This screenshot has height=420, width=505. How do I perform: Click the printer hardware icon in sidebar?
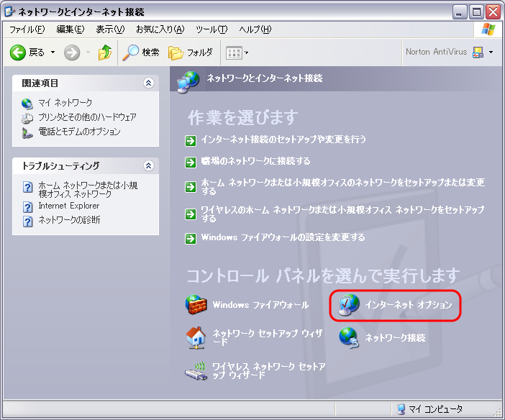[x=27, y=118]
